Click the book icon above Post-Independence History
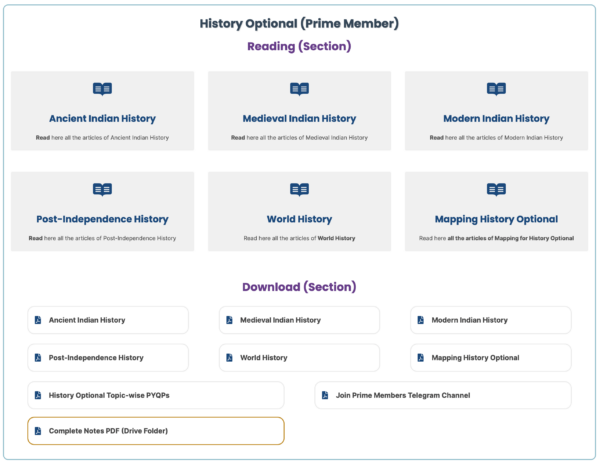 pyautogui.click(x=102, y=189)
